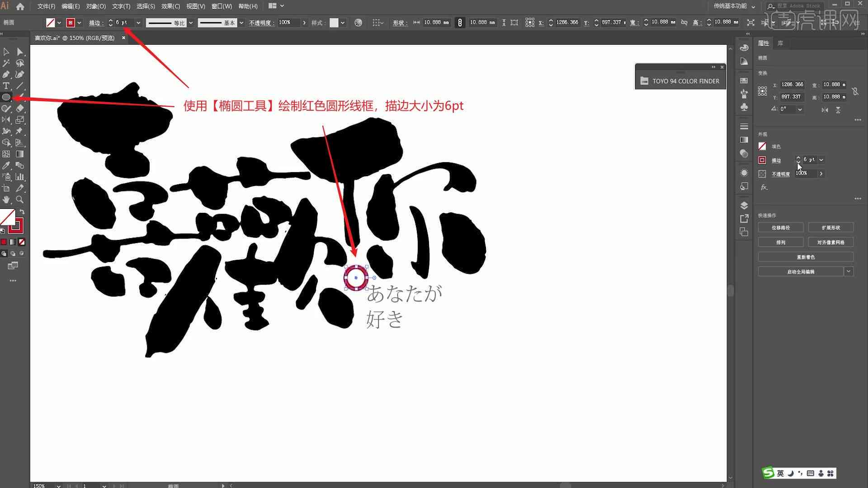Select the Pen tool
This screenshot has height=488, width=868.
(x=6, y=74)
